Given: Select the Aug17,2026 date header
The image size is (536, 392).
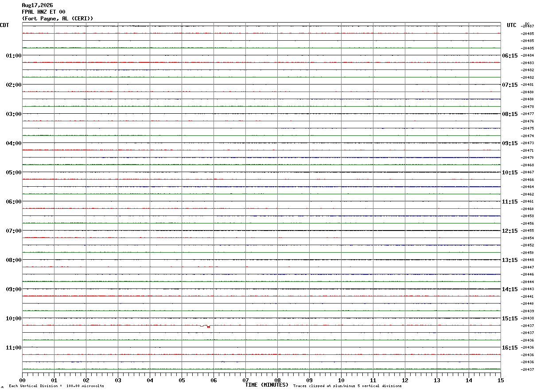Looking at the screenshot, I should pyautogui.click(x=37, y=5).
